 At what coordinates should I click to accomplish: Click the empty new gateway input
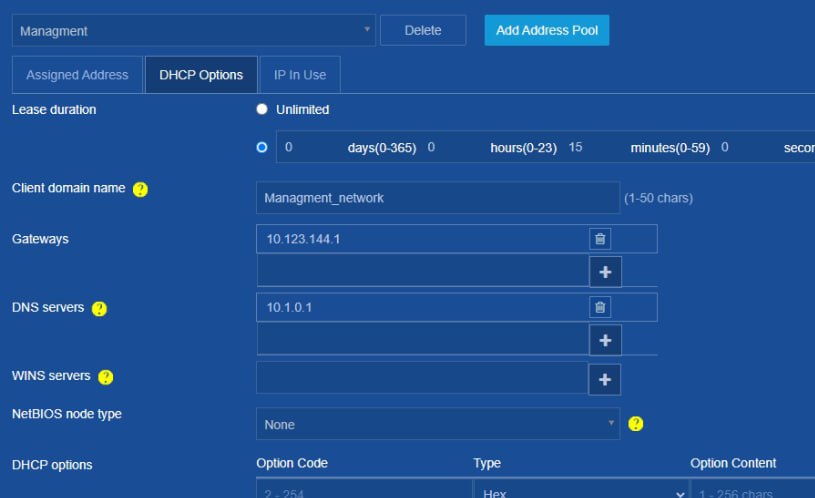coord(423,270)
